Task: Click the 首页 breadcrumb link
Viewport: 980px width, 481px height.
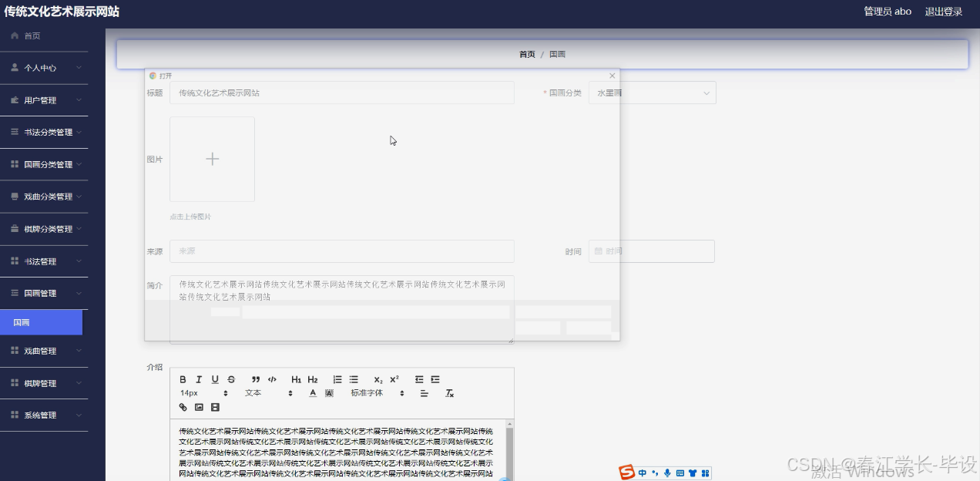Action: click(527, 55)
